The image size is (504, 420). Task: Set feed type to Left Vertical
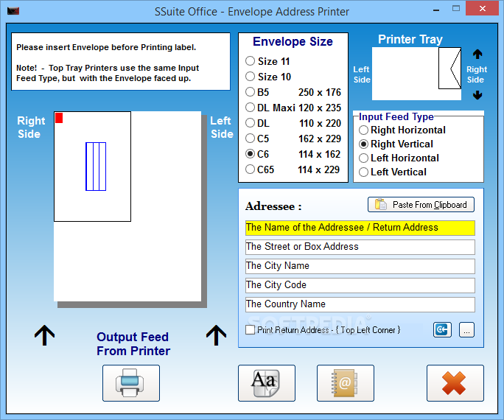tap(393, 172)
